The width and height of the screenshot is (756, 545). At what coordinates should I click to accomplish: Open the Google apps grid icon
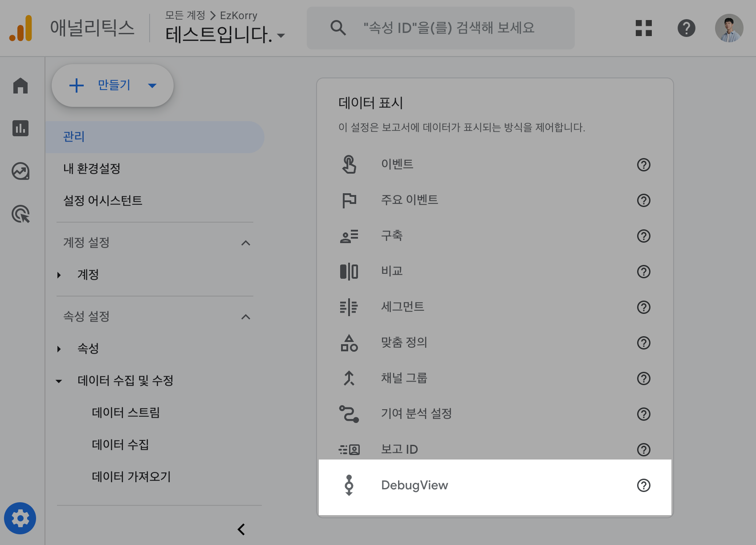644,28
